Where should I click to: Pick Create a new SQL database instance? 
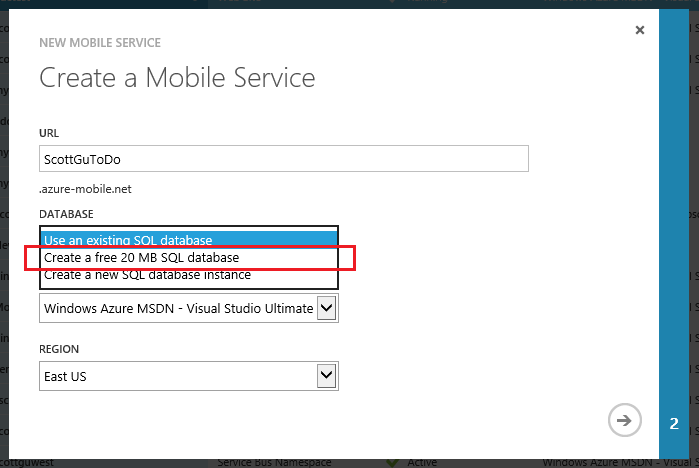[189, 275]
